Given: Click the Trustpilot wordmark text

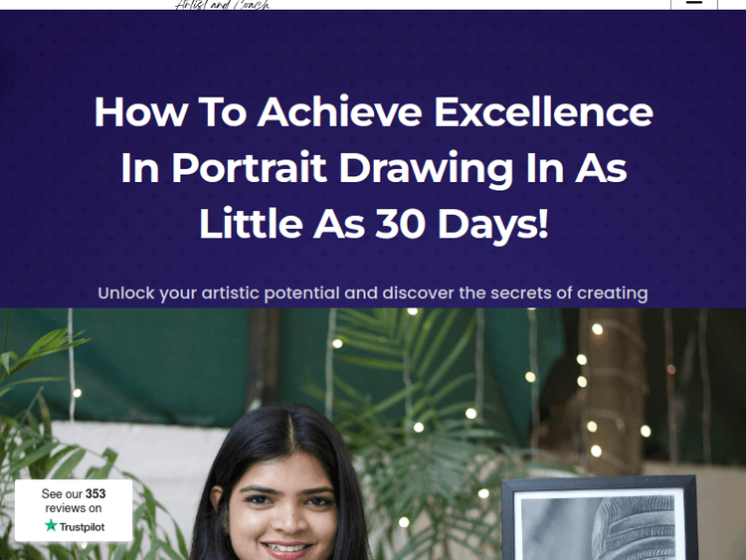Looking at the screenshot, I should pos(82,527).
